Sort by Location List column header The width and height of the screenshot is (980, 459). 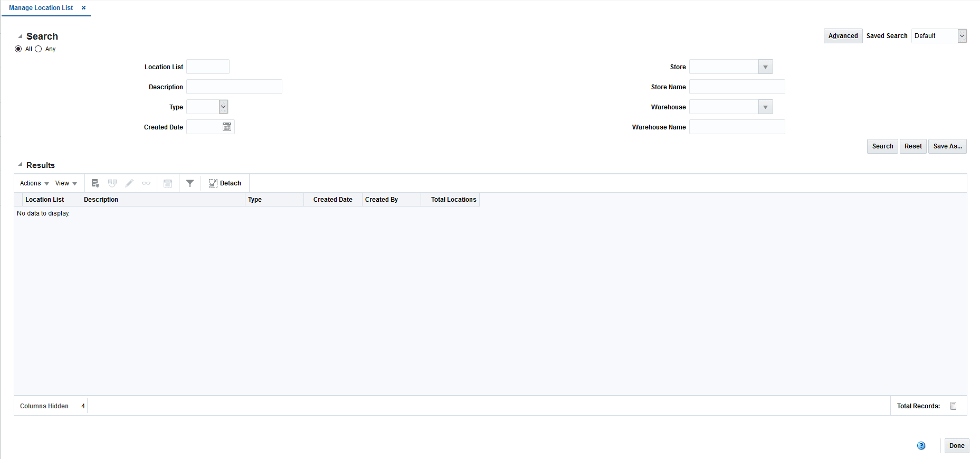[52, 200]
